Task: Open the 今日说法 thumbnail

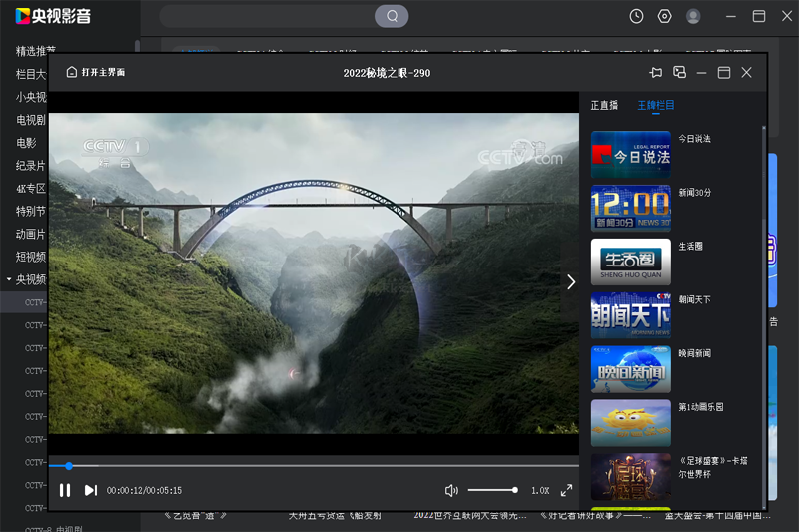Action: tap(631, 155)
